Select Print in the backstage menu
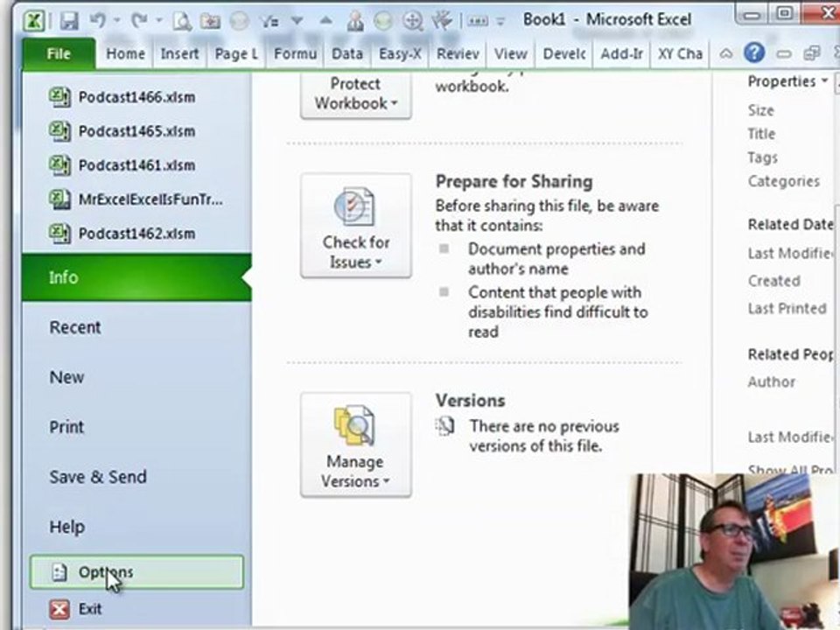Screen dimensions: 840x630 click(136, 427)
